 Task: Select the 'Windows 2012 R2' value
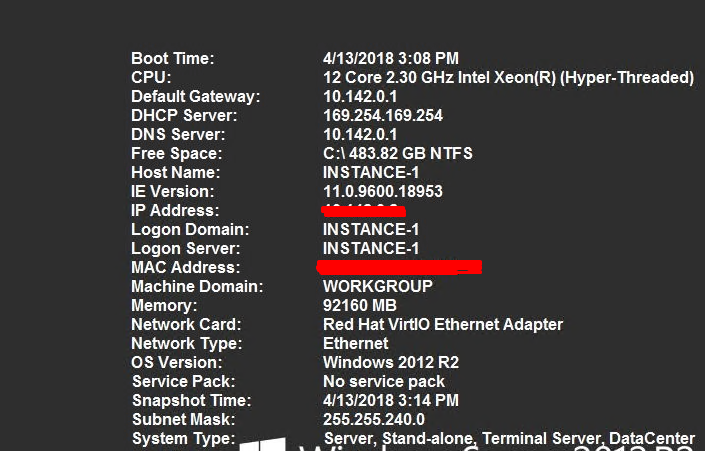coord(391,362)
